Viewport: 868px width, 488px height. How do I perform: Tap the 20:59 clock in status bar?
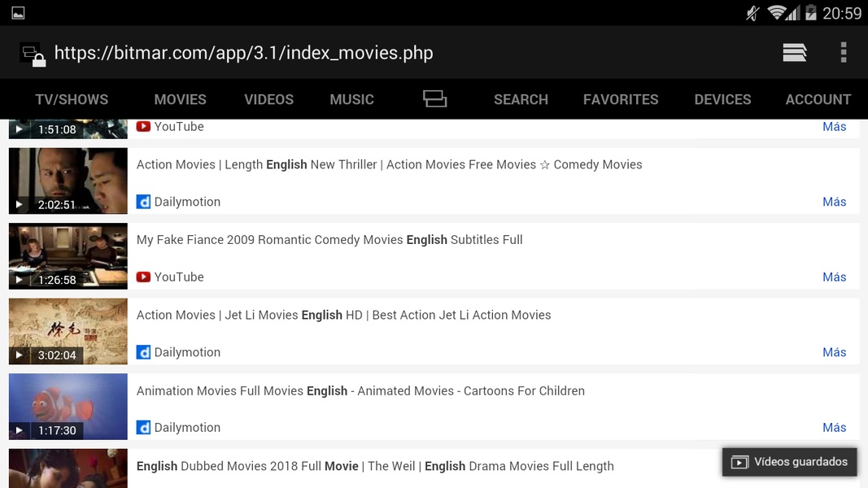(842, 13)
